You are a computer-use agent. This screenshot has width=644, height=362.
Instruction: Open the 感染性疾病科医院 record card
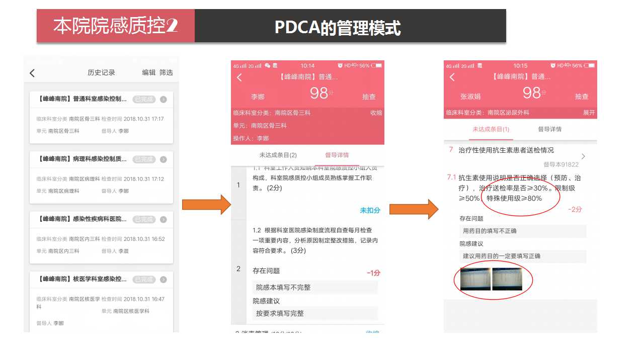[x=101, y=237]
